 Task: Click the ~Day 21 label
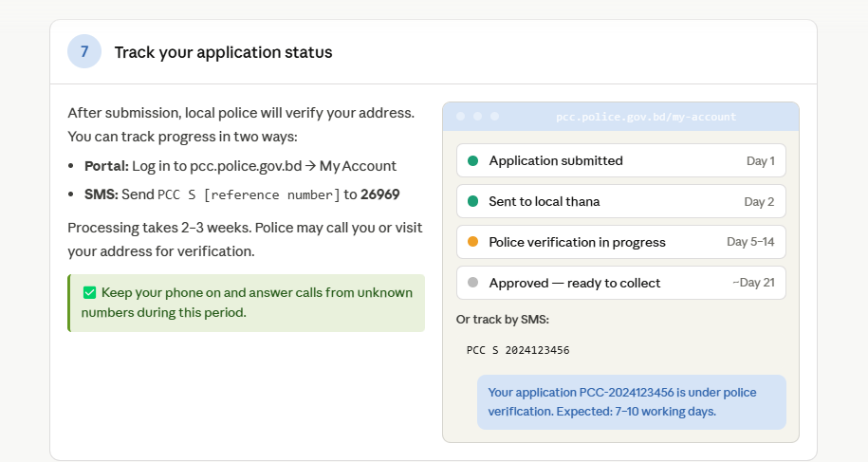(x=753, y=283)
